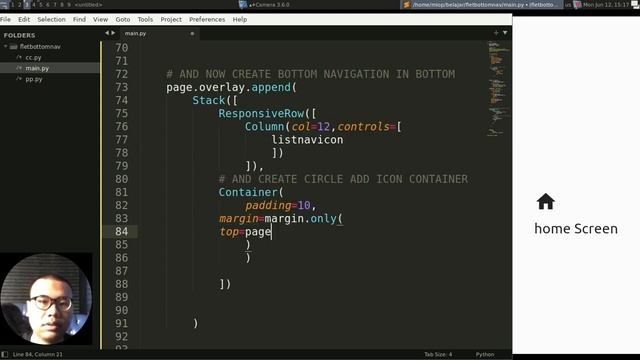
Task: Click line number 72 in gutter
Action: click(x=122, y=74)
